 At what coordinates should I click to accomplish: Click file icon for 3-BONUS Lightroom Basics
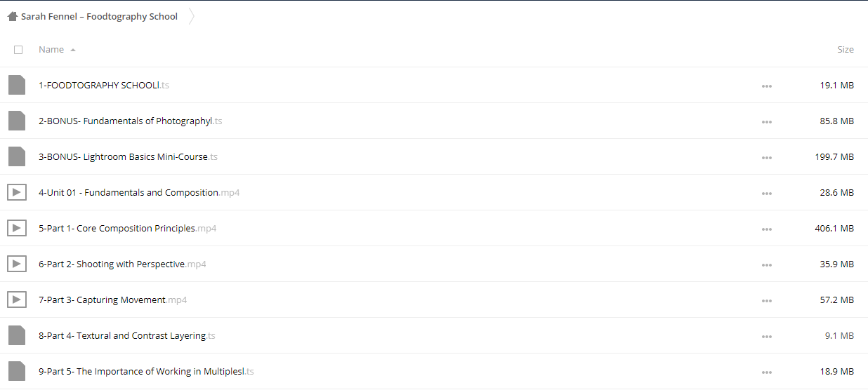17,156
